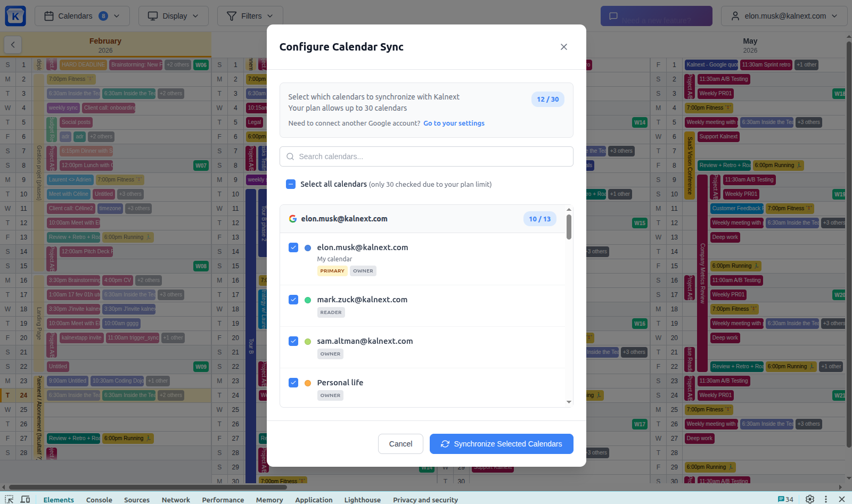Click the orange Personal life color dot
The image size is (852, 504).
(x=308, y=383)
